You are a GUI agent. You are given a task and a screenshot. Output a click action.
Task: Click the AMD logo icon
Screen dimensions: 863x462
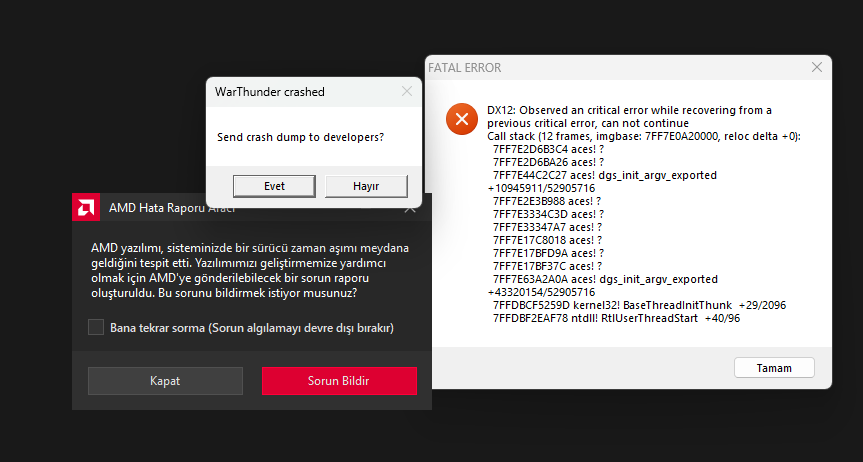tap(84, 208)
